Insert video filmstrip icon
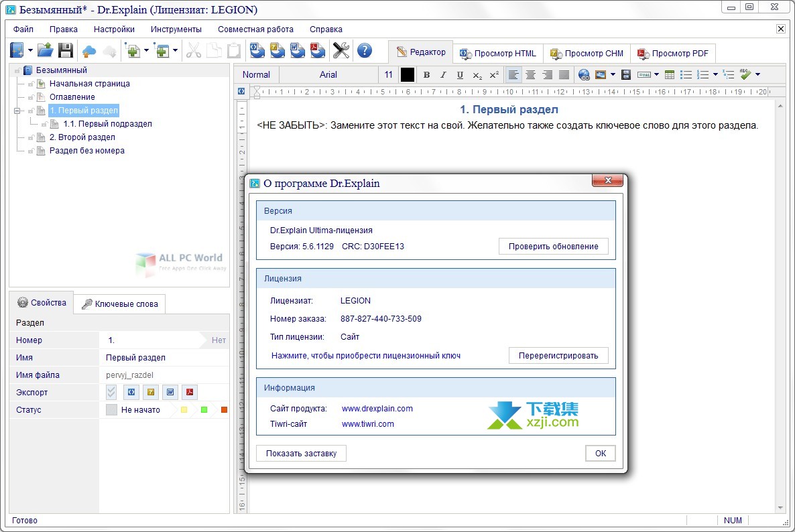The height and width of the screenshot is (532, 795). pyautogui.click(x=626, y=75)
